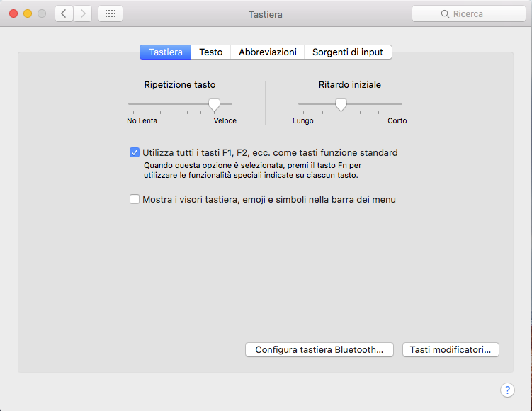This screenshot has height=411, width=532.
Task: Click the Ritardo iniziale slider thumb
Action: [341, 105]
